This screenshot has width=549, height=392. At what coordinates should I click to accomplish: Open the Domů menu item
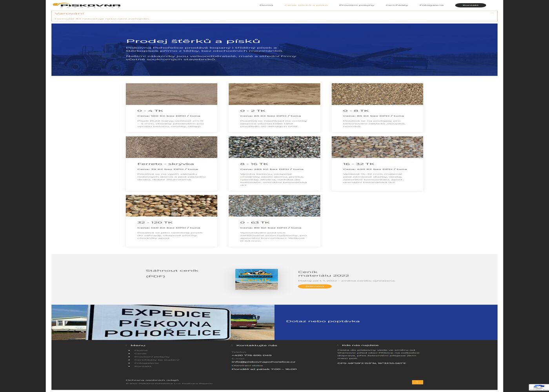[x=266, y=5]
